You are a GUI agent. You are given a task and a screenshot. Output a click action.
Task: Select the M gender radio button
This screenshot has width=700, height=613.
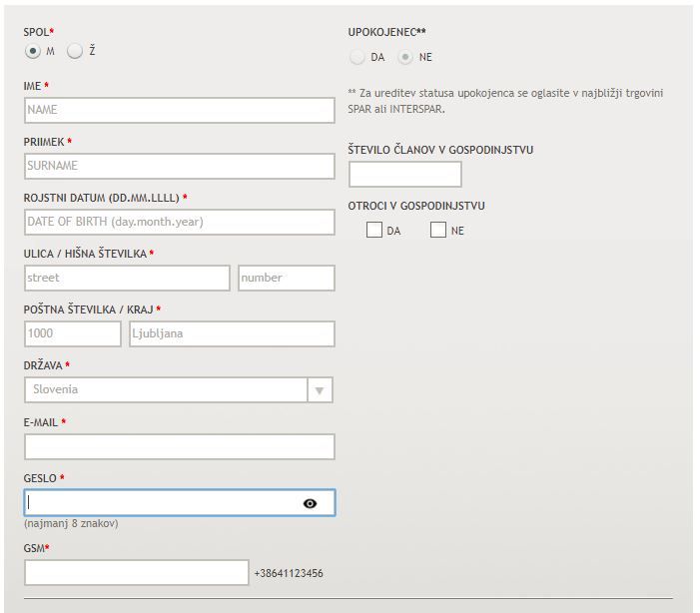(x=33, y=51)
